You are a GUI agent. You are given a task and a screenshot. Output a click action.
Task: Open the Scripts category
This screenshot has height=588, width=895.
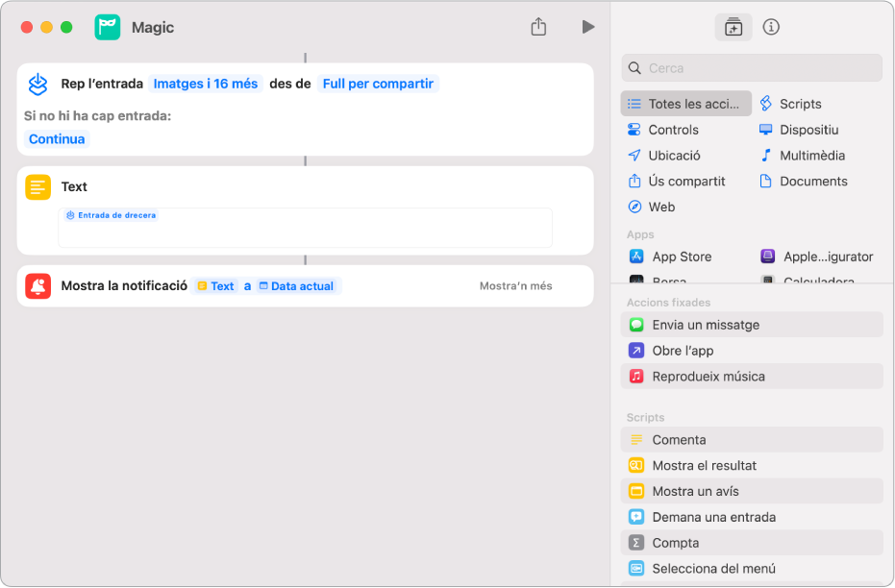click(x=790, y=104)
